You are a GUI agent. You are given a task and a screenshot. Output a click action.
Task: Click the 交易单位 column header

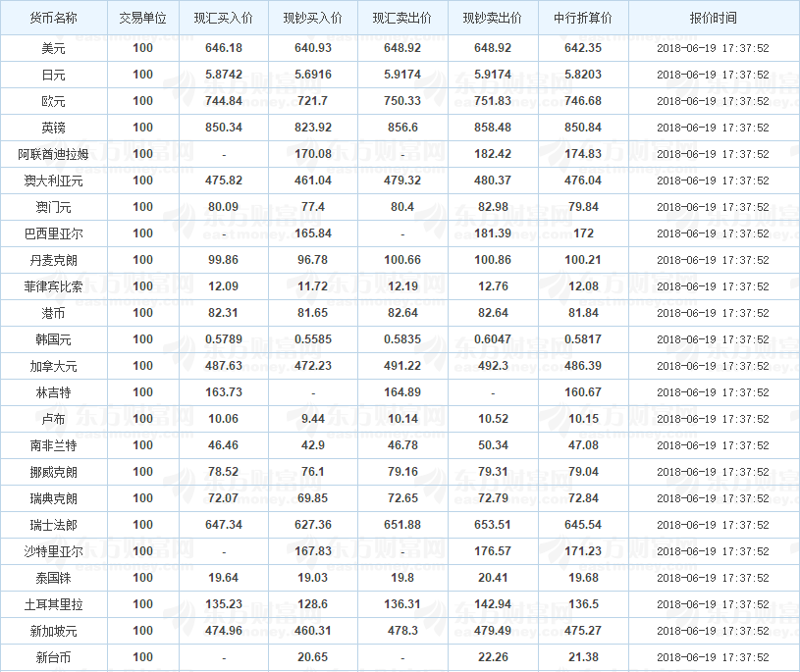pyautogui.click(x=143, y=18)
